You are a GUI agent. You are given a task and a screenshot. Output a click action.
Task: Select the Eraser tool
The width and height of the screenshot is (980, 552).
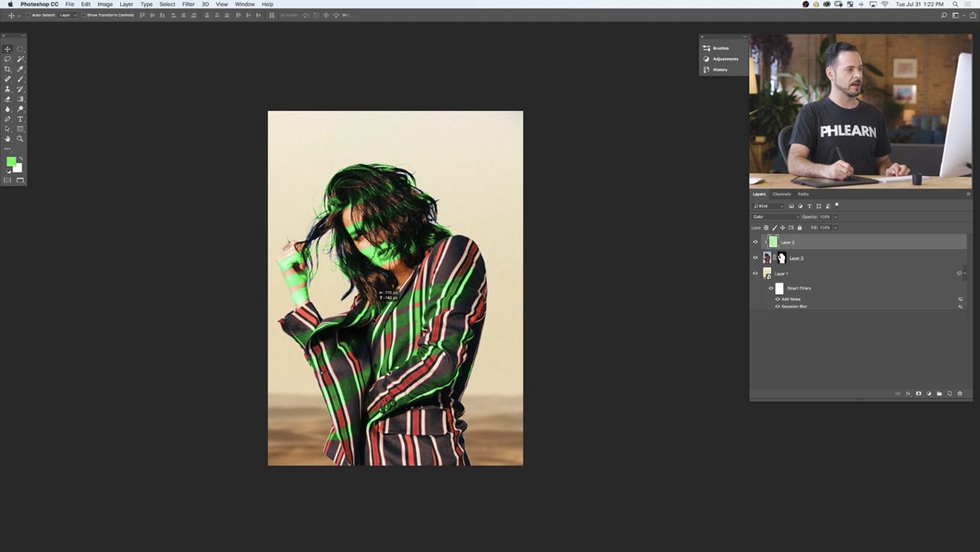click(7, 99)
